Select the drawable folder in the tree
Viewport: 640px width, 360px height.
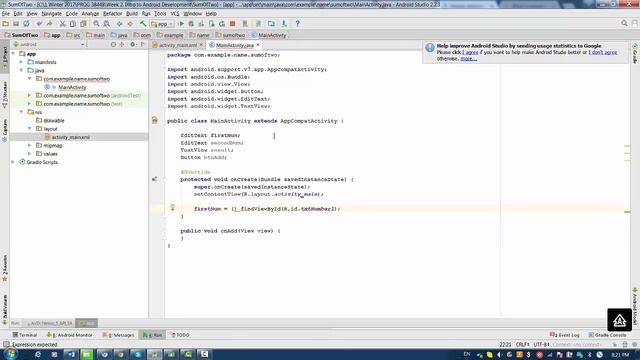[x=54, y=120]
